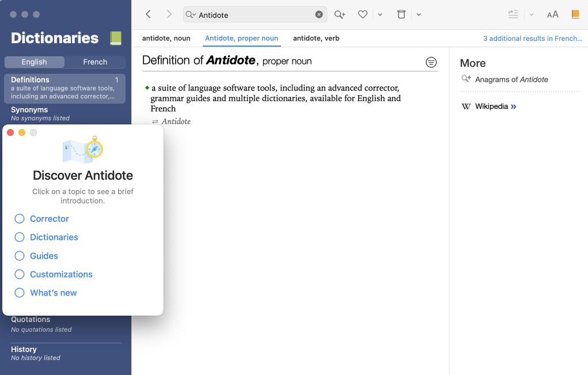588x375 pixels.
Task: Click the AA text size icon
Action: [553, 14]
